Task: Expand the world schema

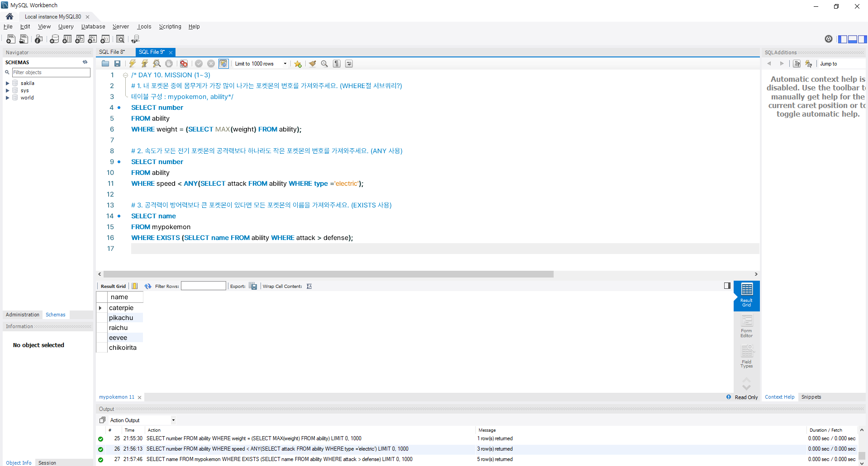Action: pyautogui.click(x=7, y=98)
